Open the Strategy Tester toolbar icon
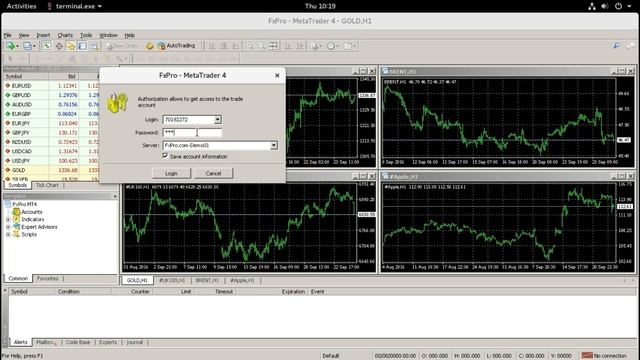This screenshot has width=640, height=360. click(x=94, y=46)
